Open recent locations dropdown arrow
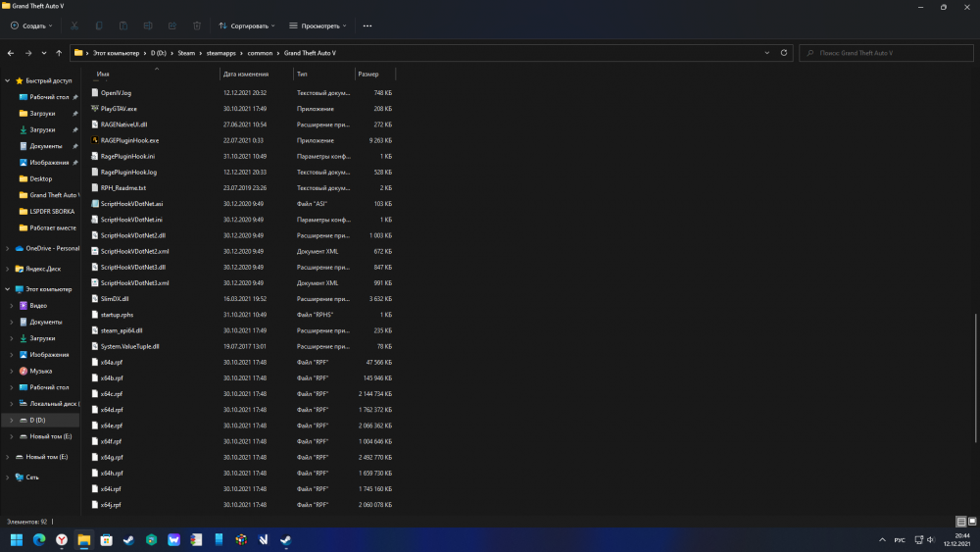This screenshot has height=552, width=980. [44, 53]
